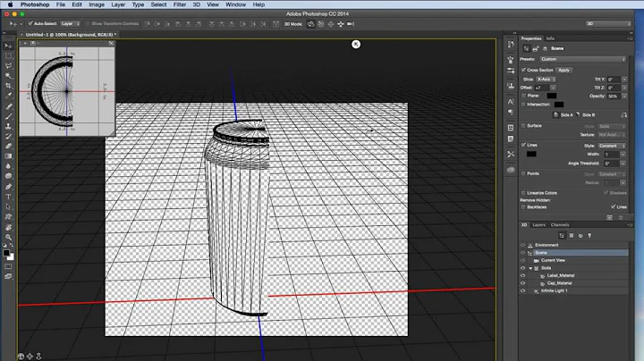This screenshot has height=361, width=644.
Task: Select the Lasso tool
Action: click(8, 65)
